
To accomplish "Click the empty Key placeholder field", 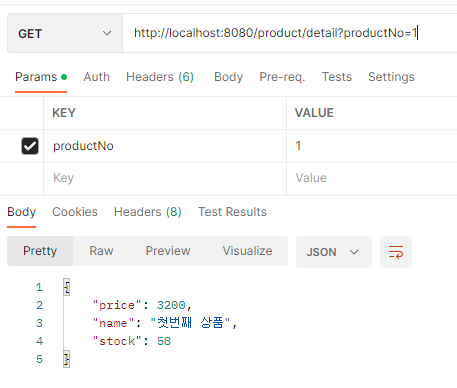I will pos(165,178).
